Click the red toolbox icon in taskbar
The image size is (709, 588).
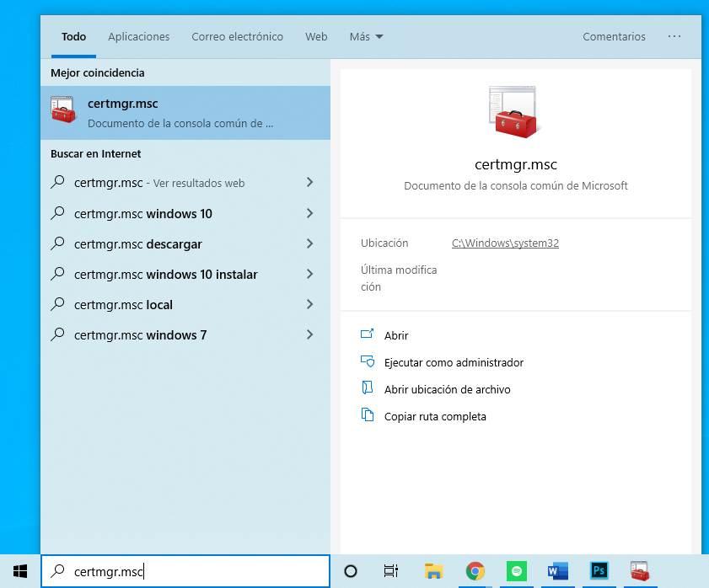[x=640, y=571]
